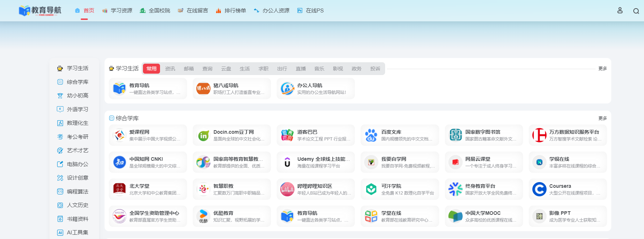Click the Udemy logo icon
The width and height of the screenshot is (644, 239).
[287, 162]
